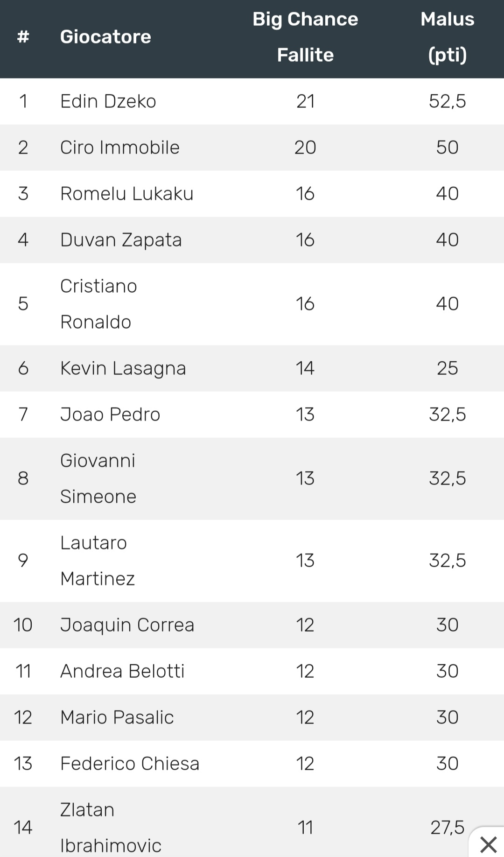
Task: Select the Edin Dzeko row name
Action: pyautogui.click(x=108, y=101)
